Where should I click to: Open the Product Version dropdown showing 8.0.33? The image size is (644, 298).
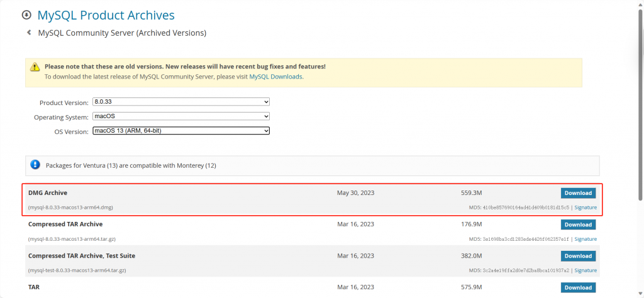[180, 102]
